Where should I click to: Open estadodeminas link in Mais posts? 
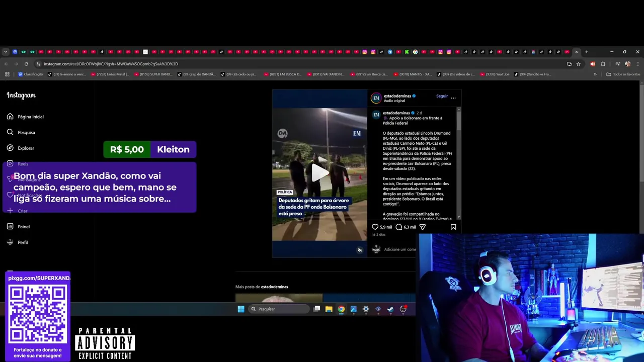275,287
